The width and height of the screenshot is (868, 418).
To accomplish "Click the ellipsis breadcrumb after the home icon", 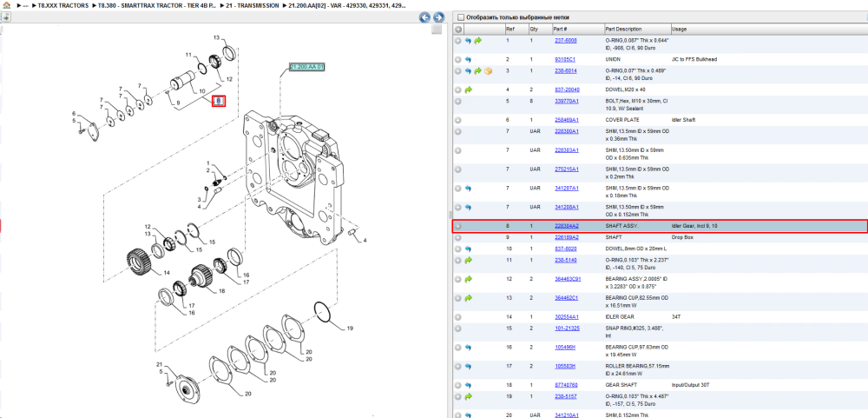I will coord(25,5).
